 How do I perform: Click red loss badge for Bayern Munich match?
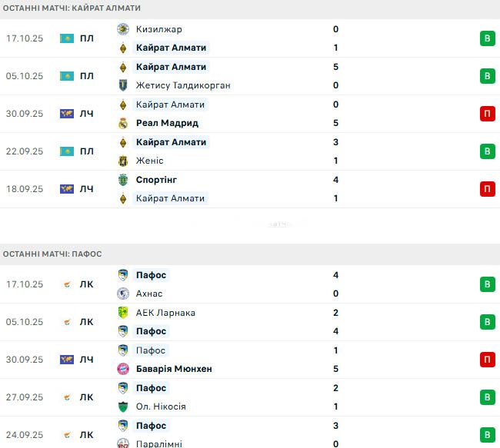[487, 360]
